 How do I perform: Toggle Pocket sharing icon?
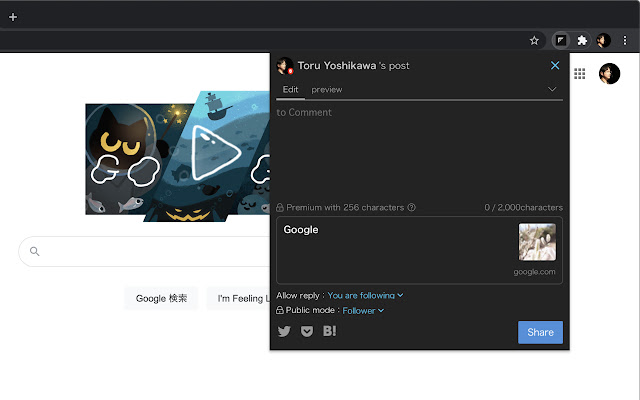point(307,331)
